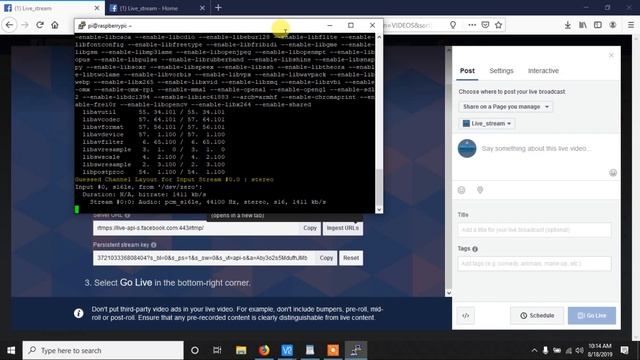Open the Firefox library icon
This screenshot has height=360, width=640.
tap(582, 25)
